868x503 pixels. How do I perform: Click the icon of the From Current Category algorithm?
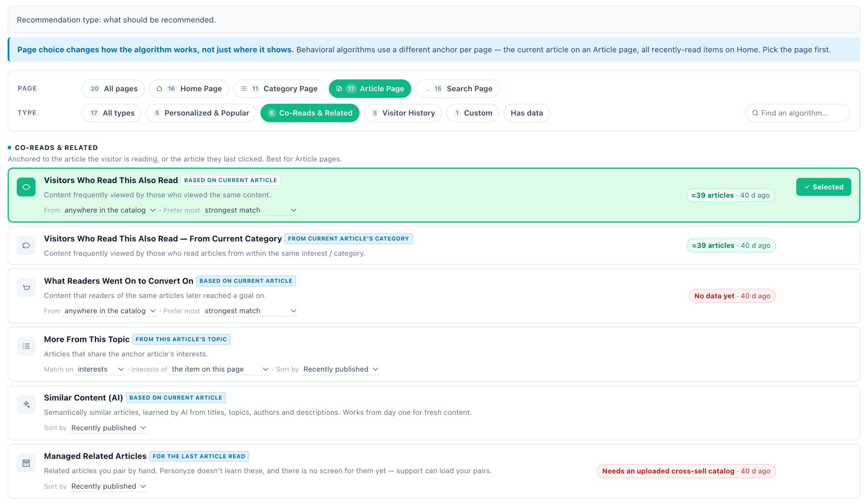pyautogui.click(x=26, y=245)
